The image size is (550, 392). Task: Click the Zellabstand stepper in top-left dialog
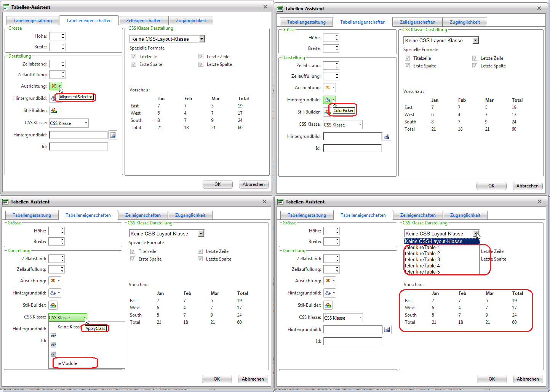click(57, 64)
